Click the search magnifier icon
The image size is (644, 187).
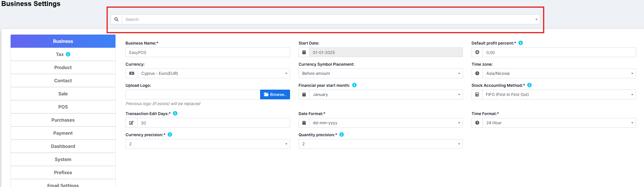[x=116, y=19]
